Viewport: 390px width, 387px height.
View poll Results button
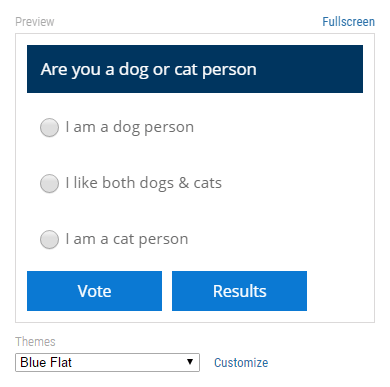[x=239, y=291]
